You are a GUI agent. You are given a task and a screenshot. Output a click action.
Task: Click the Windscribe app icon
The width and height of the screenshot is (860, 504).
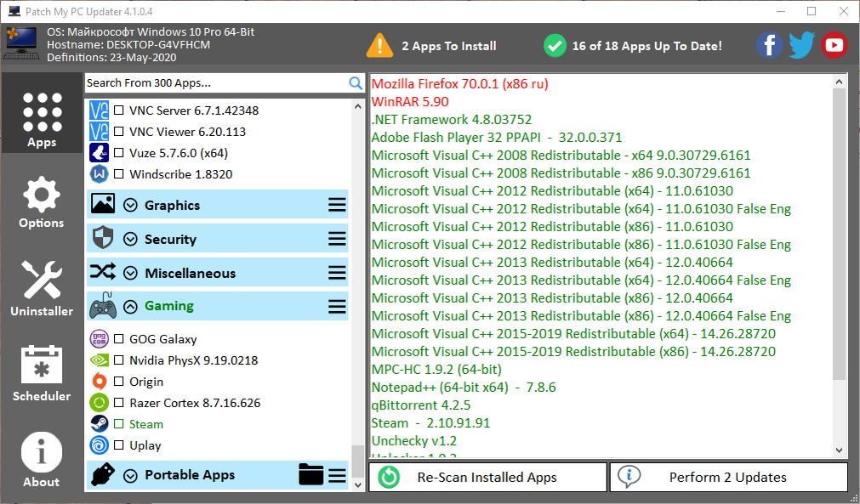(x=99, y=174)
